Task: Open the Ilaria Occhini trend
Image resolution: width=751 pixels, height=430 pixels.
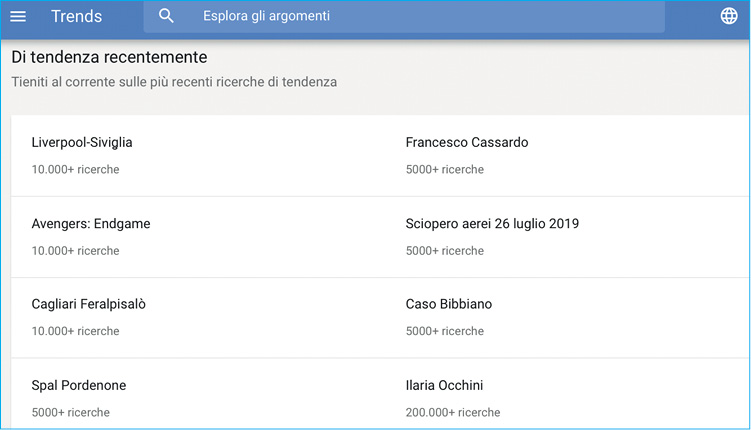Action: click(x=444, y=385)
